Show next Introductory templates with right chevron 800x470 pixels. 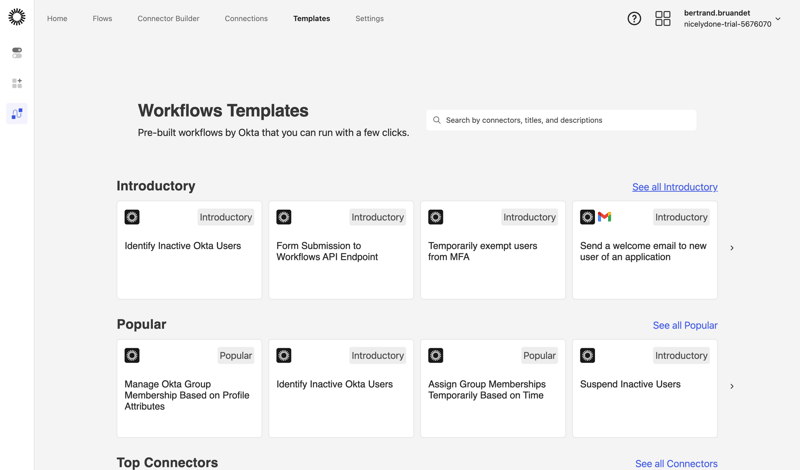[732, 248]
